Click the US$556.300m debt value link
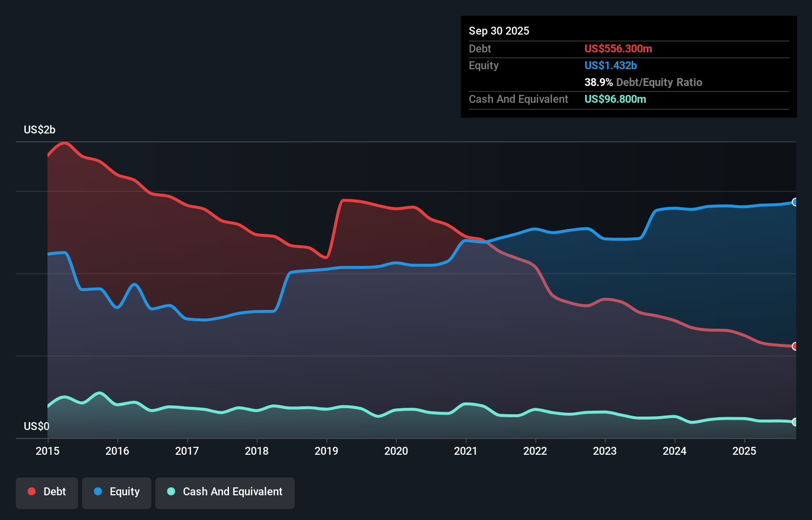The width and height of the screenshot is (812, 520). (618, 48)
